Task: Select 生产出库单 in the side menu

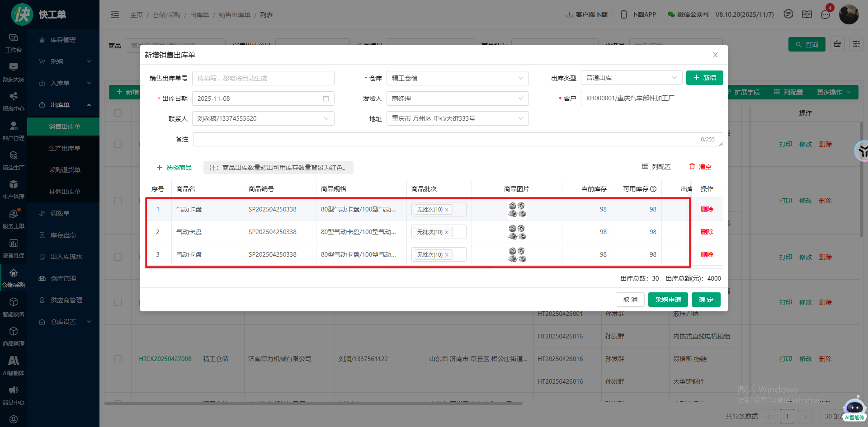Action: (x=64, y=148)
